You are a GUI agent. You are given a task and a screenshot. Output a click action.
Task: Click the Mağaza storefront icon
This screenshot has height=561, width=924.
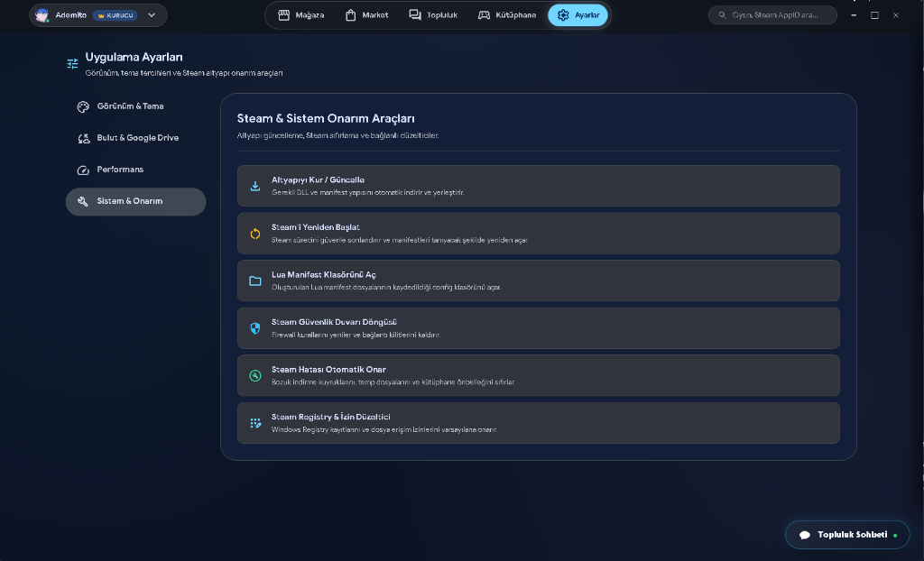284,15
